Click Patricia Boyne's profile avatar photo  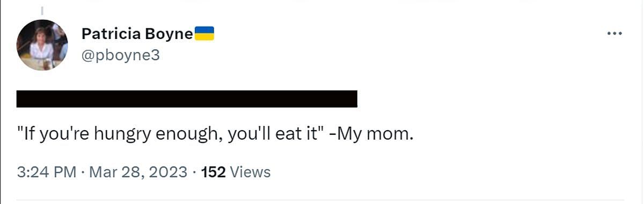(42, 45)
